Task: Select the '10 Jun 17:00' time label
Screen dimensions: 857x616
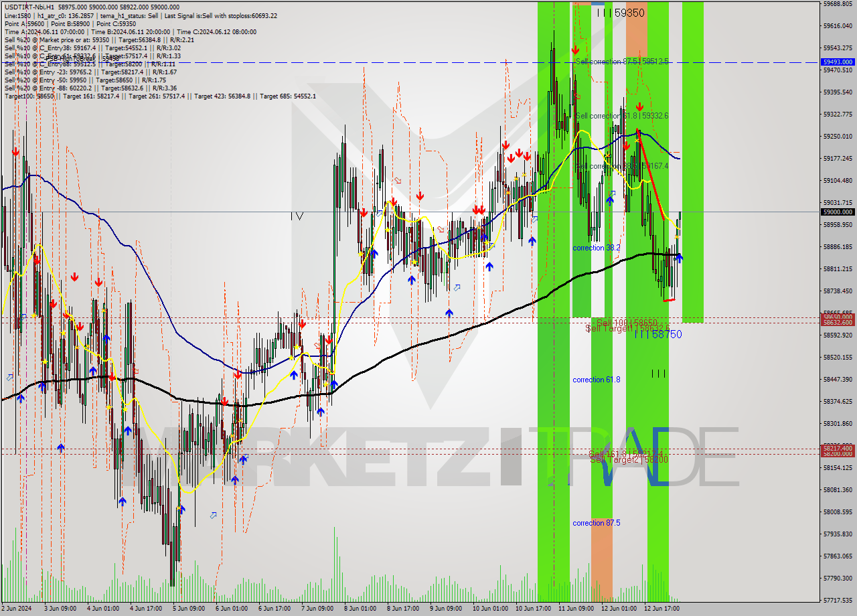Action: (533, 609)
